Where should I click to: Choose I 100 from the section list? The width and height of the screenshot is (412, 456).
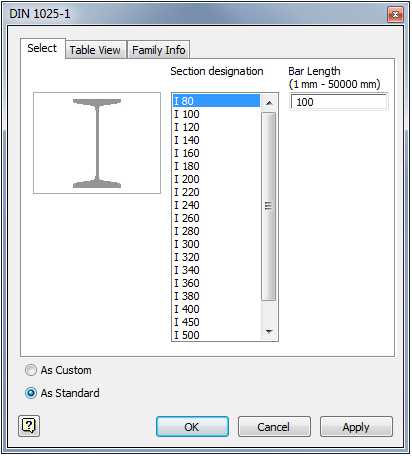tap(216, 114)
